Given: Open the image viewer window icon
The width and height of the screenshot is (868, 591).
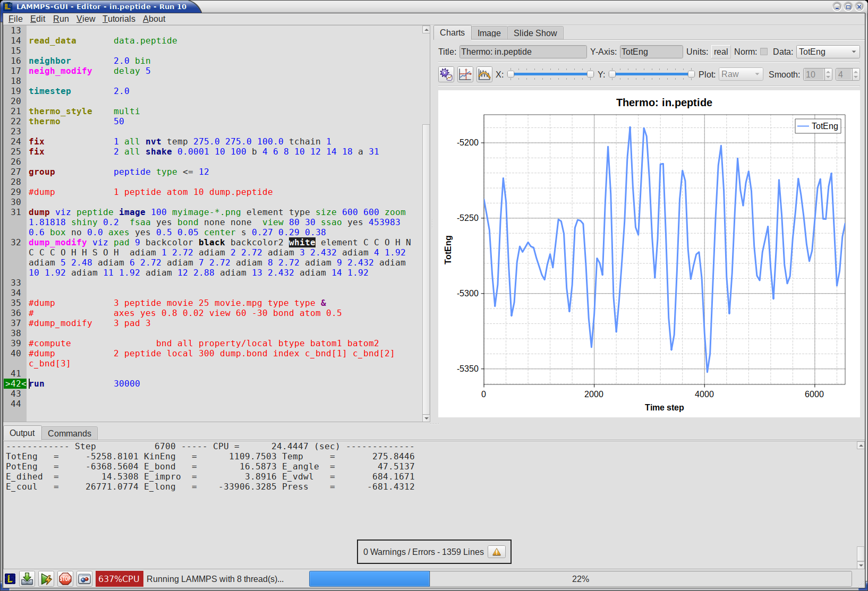Looking at the screenshot, I should coord(84,579).
